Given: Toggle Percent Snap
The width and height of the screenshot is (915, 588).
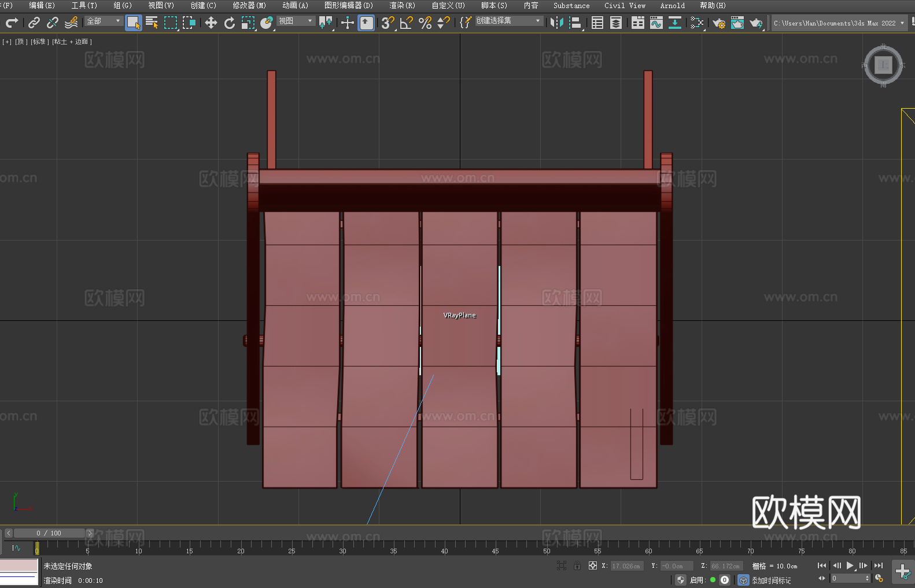Looking at the screenshot, I should pos(425,23).
